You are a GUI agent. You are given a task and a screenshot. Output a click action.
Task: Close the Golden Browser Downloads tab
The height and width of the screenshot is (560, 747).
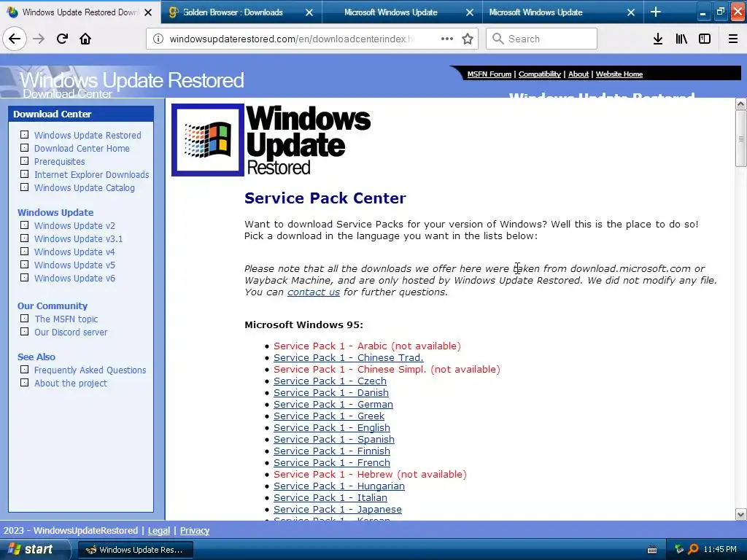[309, 12]
